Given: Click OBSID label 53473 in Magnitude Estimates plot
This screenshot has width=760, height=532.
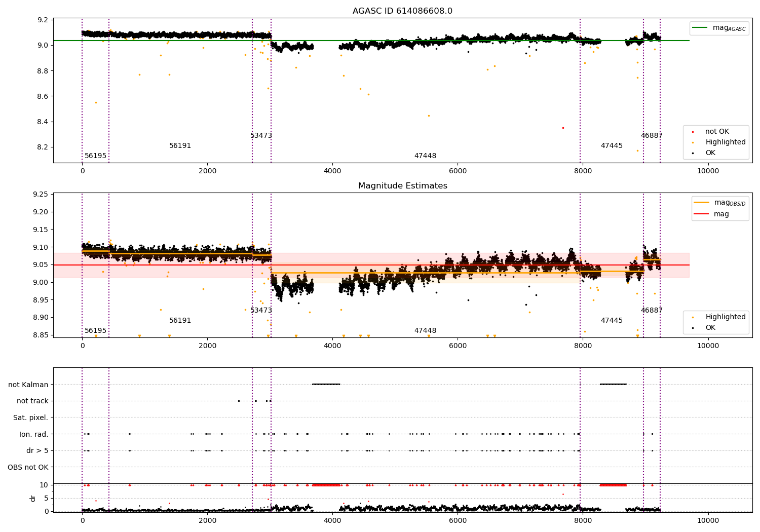Looking at the screenshot, I should pyautogui.click(x=261, y=311).
